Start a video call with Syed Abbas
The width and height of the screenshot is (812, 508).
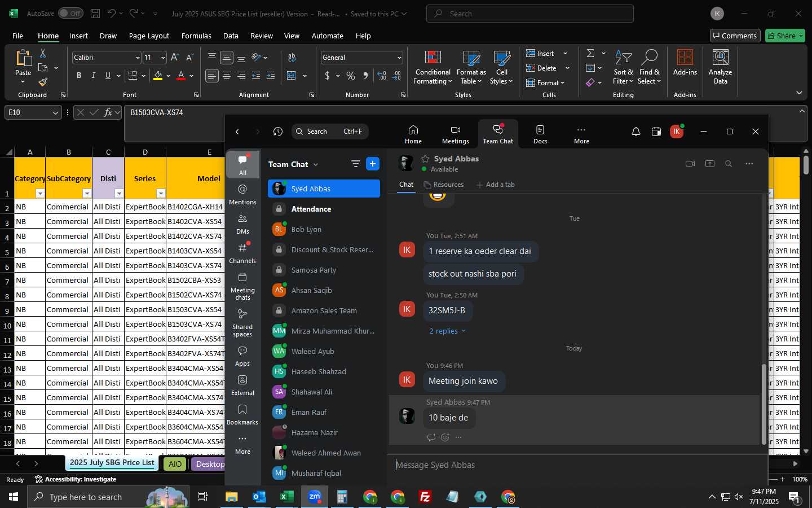point(690,164)
